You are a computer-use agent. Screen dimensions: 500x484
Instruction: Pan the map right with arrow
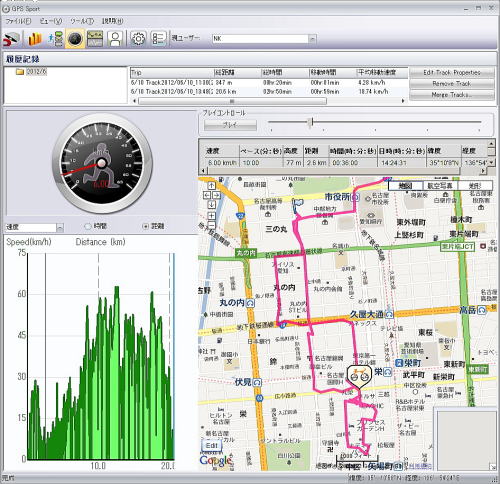(216, 195)
